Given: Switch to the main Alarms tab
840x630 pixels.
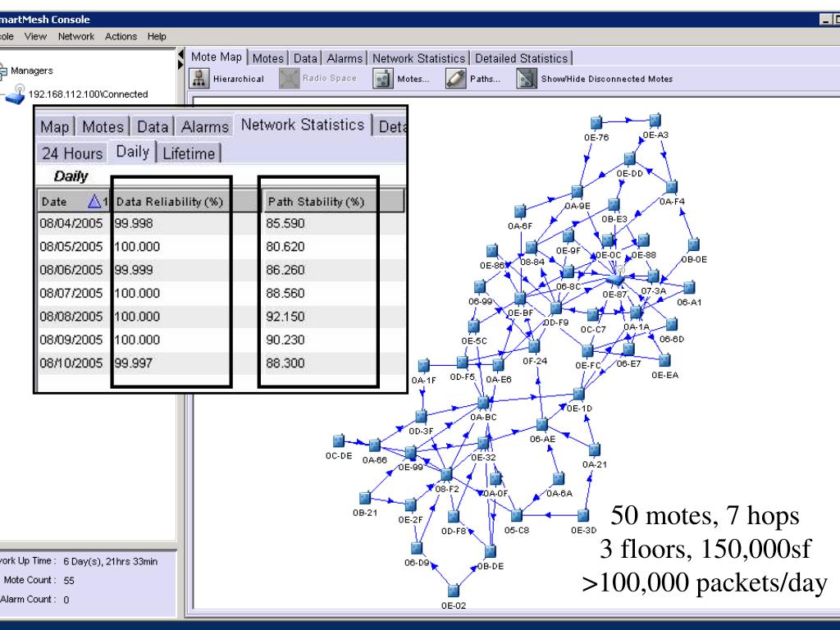Looking at the screenshot, I should 345,58.
